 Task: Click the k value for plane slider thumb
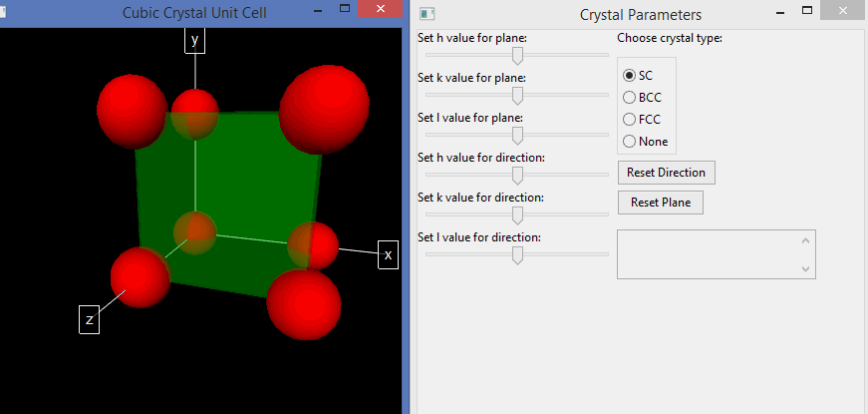(x=517, y=96)
